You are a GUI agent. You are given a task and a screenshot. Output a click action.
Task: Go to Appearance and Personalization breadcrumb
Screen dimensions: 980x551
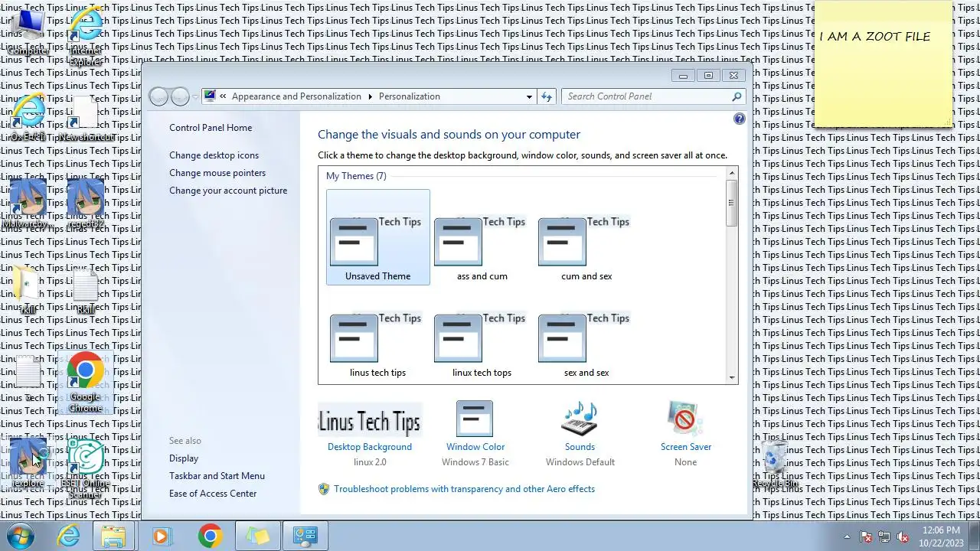point(296,96)
